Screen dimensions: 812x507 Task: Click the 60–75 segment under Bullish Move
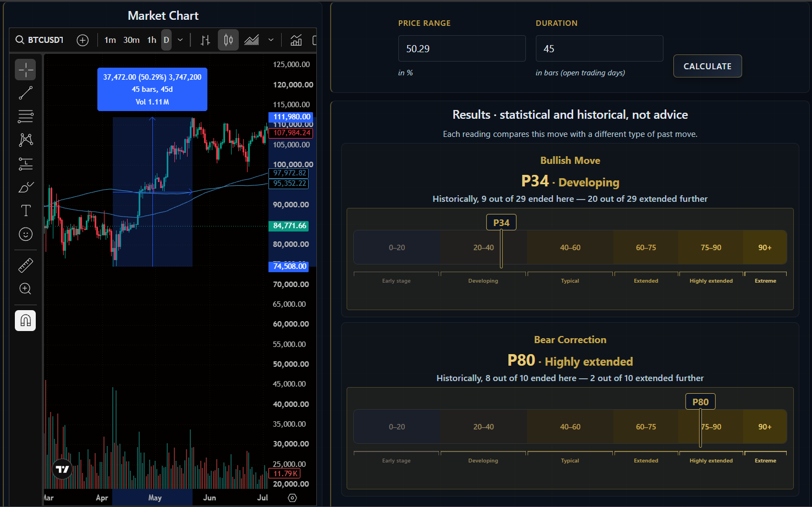click(646, 247)
